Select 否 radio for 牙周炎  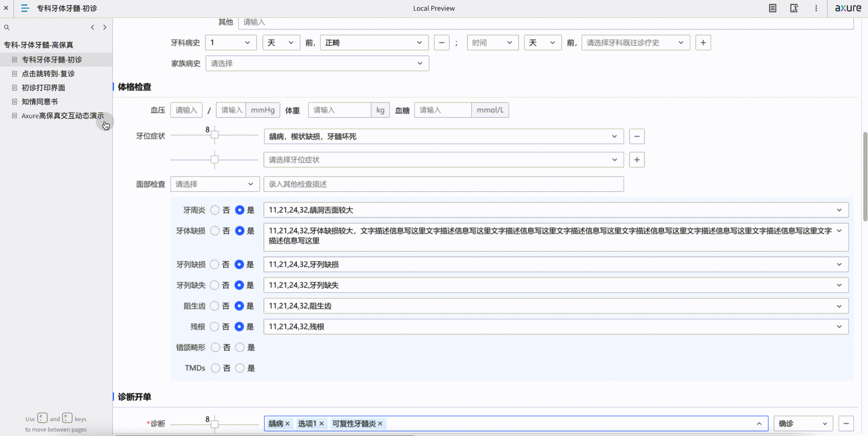coord(215,210)
